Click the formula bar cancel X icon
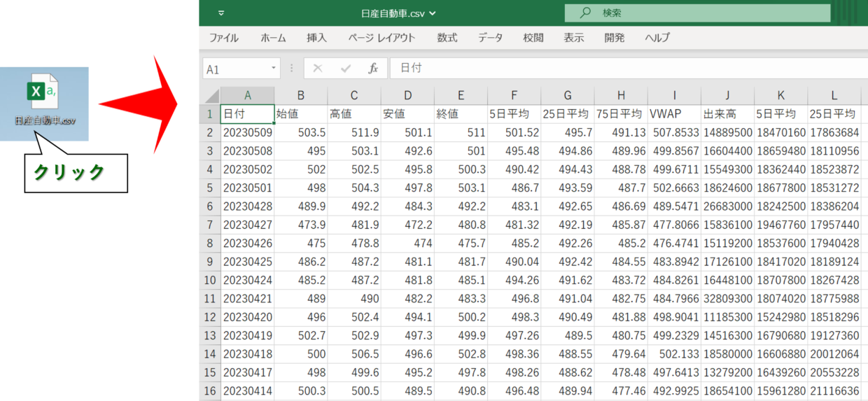The height and width of the screenshot is (401, 868). [318, 69]
